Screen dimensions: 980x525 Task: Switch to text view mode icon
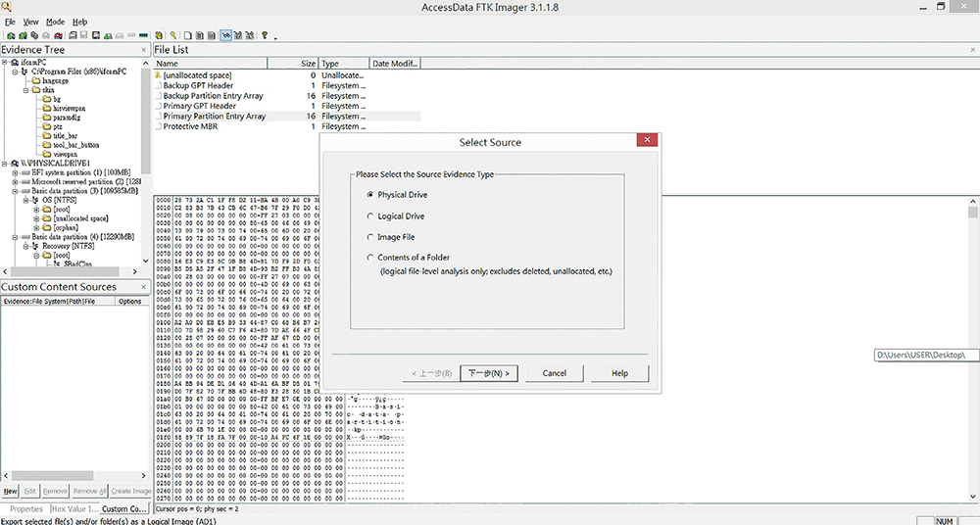click(237, 35)
